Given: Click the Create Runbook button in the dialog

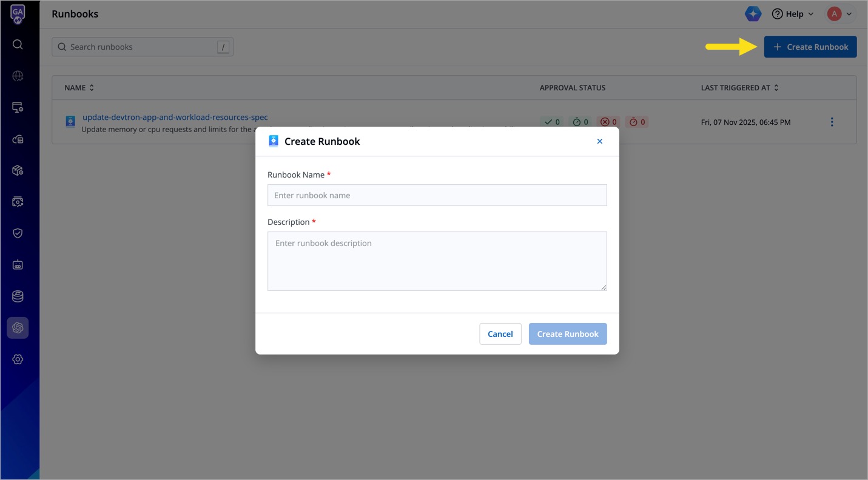Looking at the screenshot, I should click(567, 333).
